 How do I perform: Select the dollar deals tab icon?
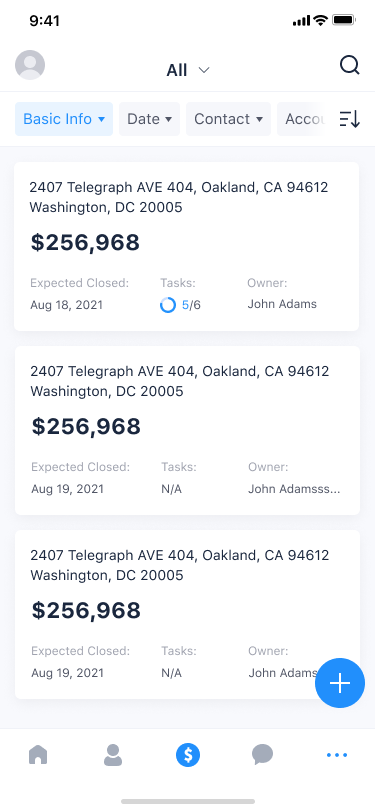click(188, 755)
